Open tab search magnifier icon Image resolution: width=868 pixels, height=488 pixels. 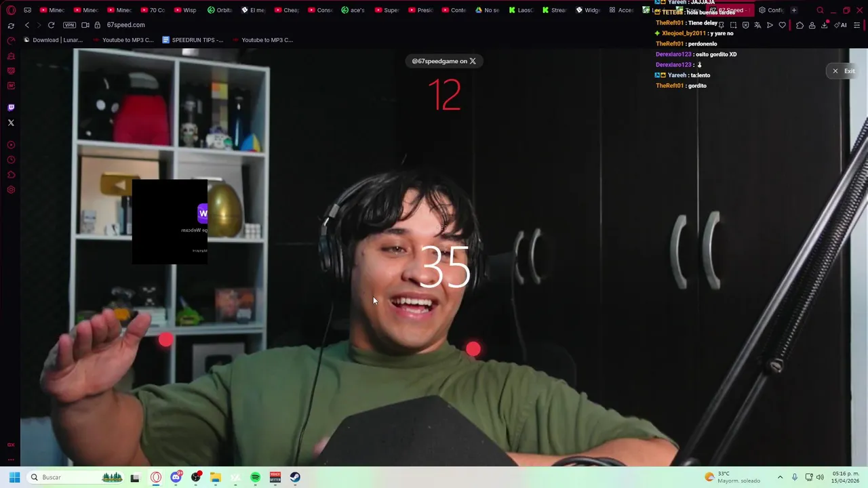pos(820,10)
